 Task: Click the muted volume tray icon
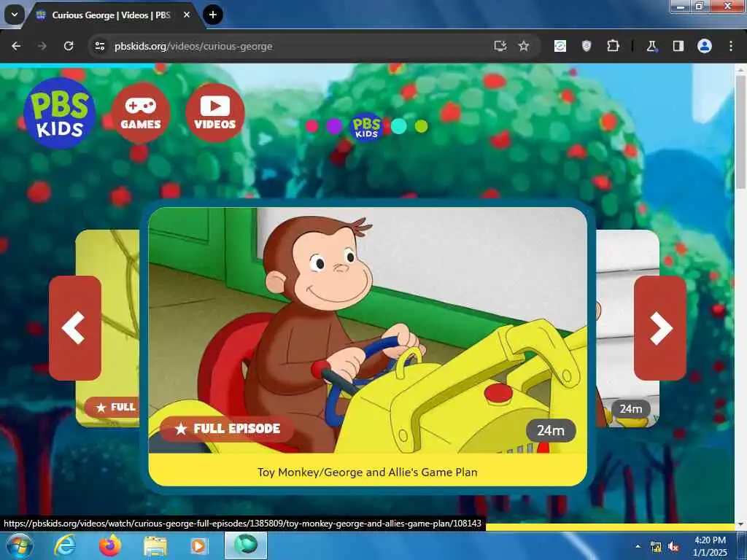673,547
